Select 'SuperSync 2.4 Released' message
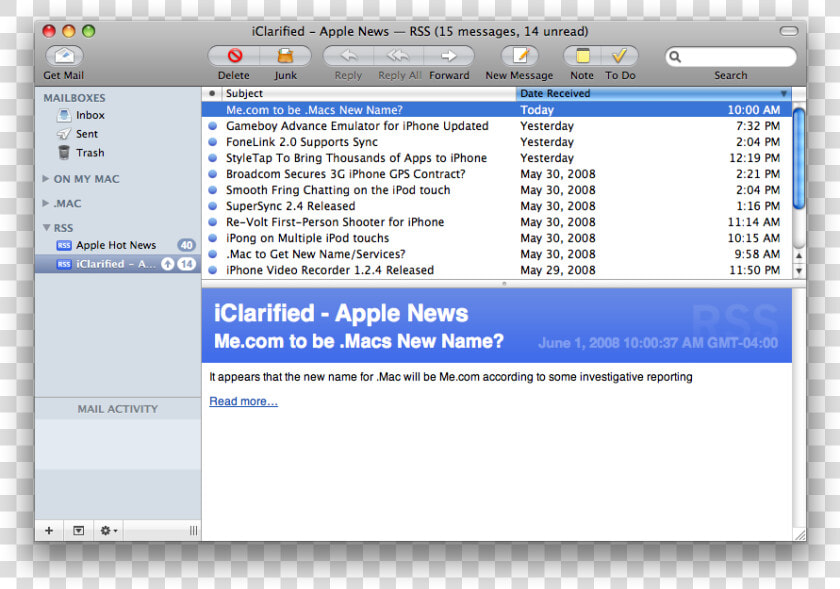The image size is (840, 589). (497, 206)
